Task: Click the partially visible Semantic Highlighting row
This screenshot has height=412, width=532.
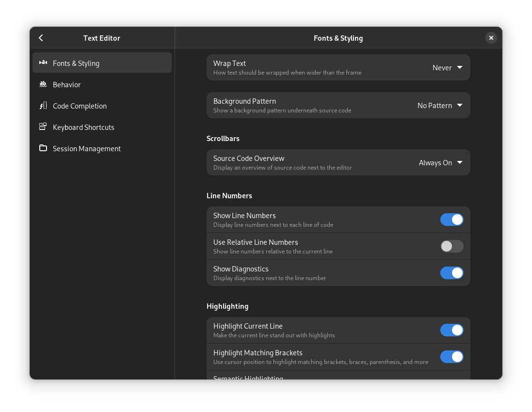Action: pos(339,375)
